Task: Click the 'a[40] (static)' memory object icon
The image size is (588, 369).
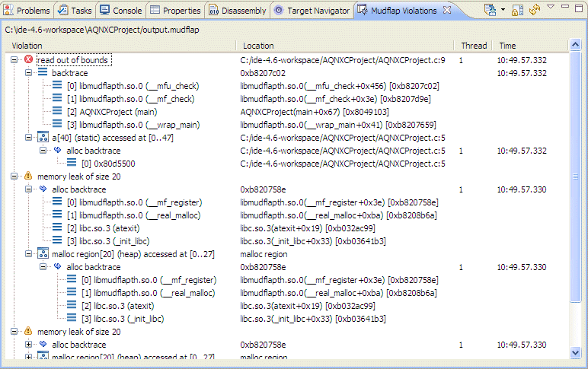Action: (43, 138)
